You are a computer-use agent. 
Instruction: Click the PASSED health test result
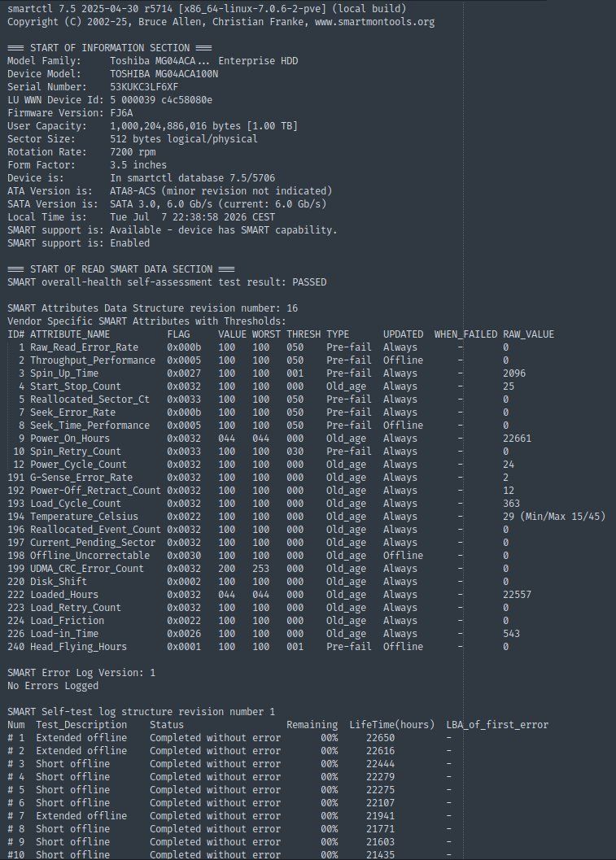309,282
